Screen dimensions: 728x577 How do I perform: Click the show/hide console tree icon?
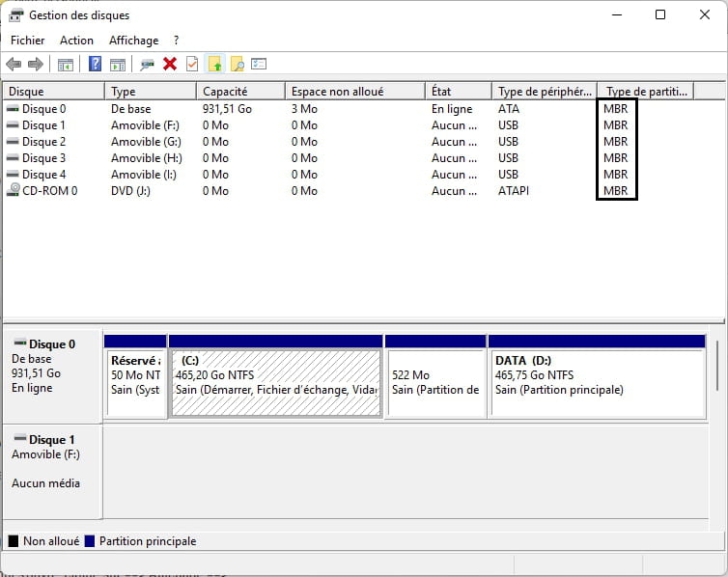[66, 65]
